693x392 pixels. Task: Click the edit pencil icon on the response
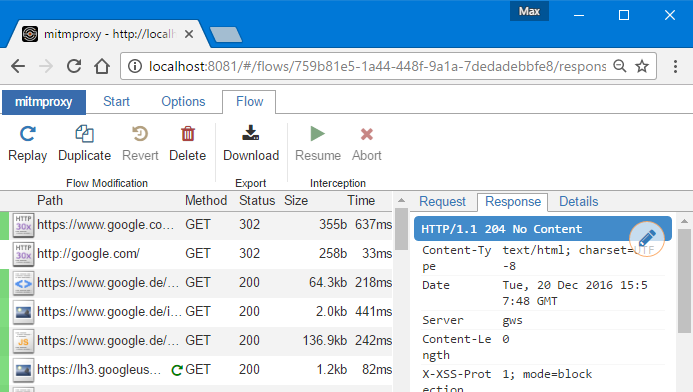click(x=647, y=239)
